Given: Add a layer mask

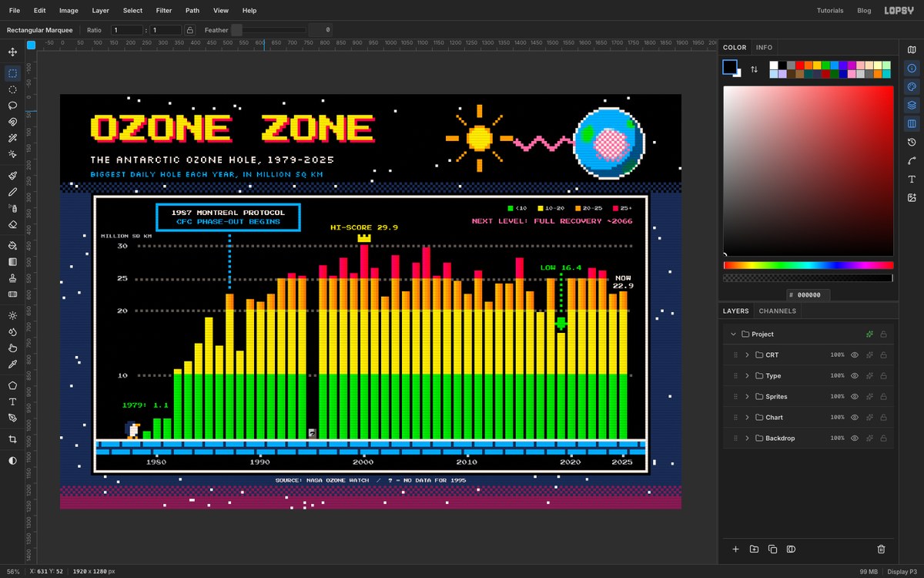Looking at the screenshot, I should click(791, 549).
